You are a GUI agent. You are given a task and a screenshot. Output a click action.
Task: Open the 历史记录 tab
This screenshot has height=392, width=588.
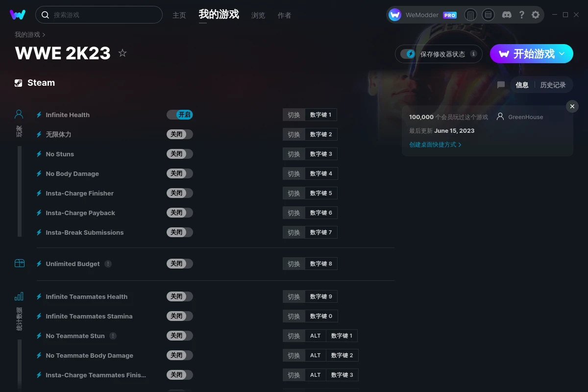point(553,85)
